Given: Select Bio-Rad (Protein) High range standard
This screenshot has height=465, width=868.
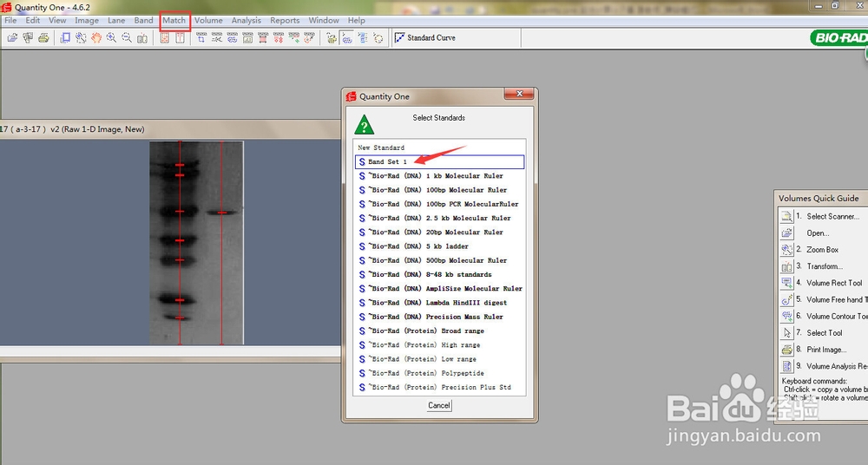Looking at the screenshot, I should coord(439,345).
